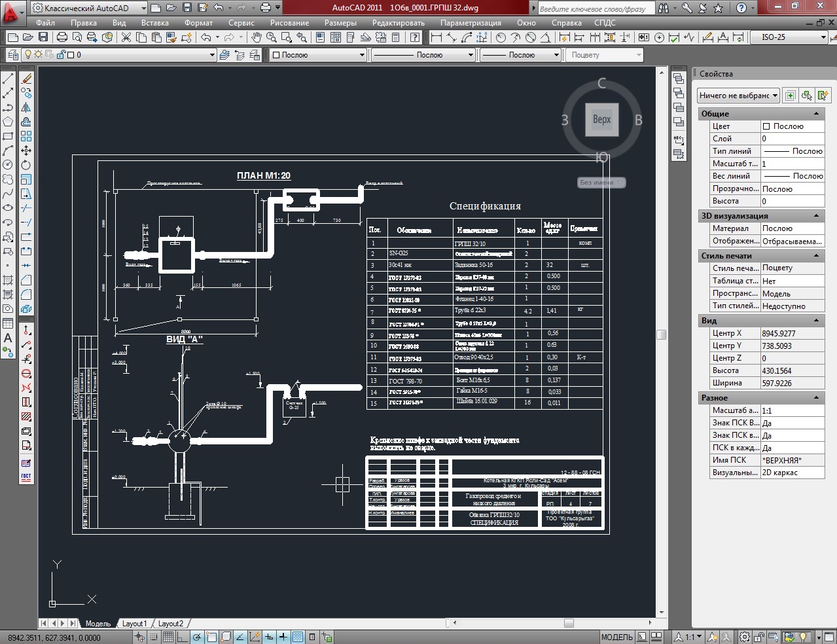This screenshot has height=644, width=837.
Task: Open the Файл menu
Action: (46, 23)
